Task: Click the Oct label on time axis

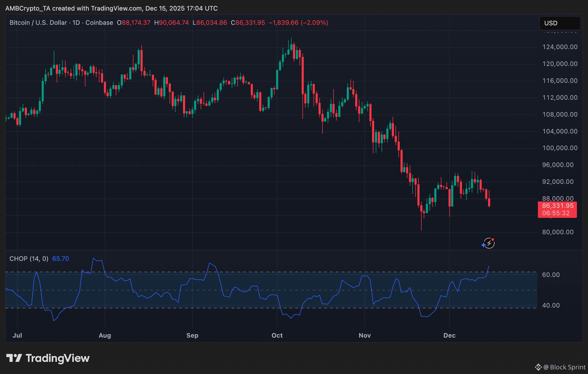Action: tap(277, 335)
